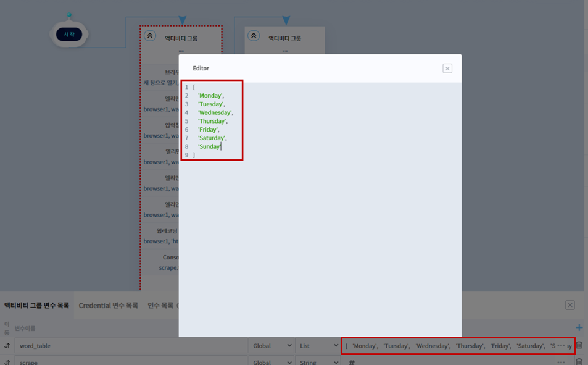Collapse the first 액티비티 그룹 with red dotted border
588x365 pixels.
(150, 36)
